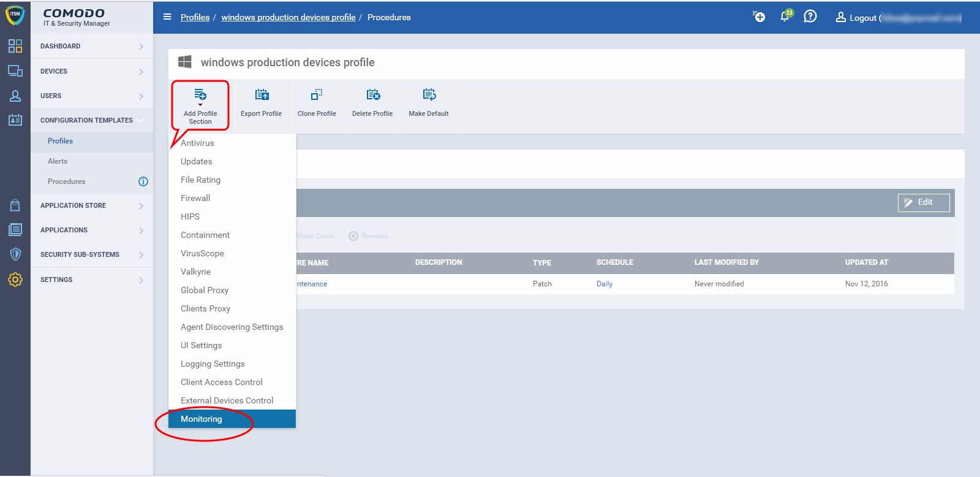This screenshot has width=980, height=477.
Task: Sort by Description column header
Action: tap(439, 262)
